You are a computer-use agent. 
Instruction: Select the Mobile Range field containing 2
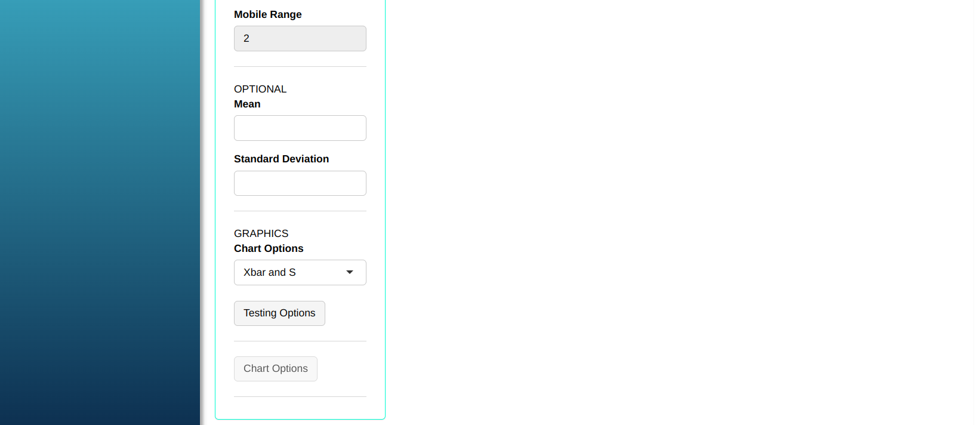click(x=300, y=39)
